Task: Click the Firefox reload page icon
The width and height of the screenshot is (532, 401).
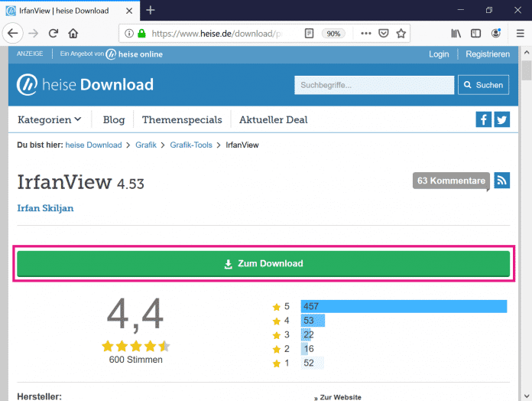Action: point(54,34)
